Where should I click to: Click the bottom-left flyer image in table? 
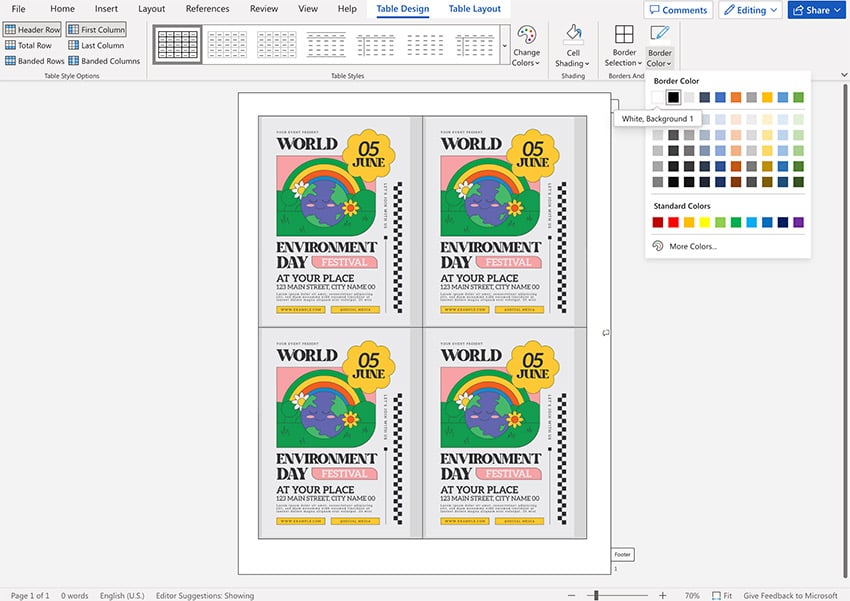[x=340, y=433]
